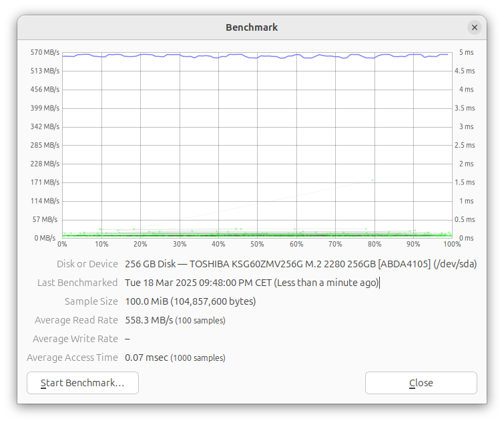Viewport: 504px width, 423px height.
Task: Click the 100% label on the x-axis
Action: tap(452, 244)
